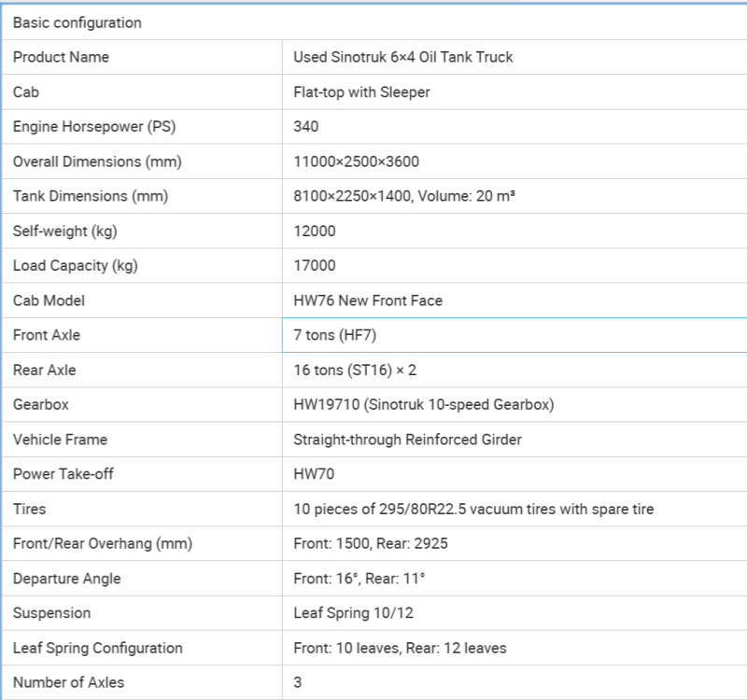The height and width of the screenshot is (700, 747).
Task: Select the Number of Axles label cell
Action: (x=68, y=682)
